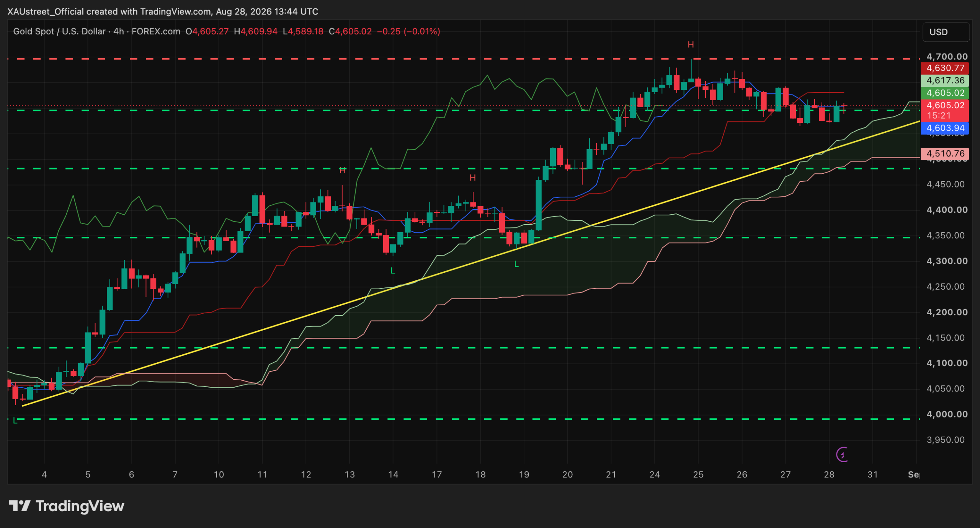Click the −0.25 (−0.01%) change value
Viewport: 980px width, 528px height.
click(408, 31)
